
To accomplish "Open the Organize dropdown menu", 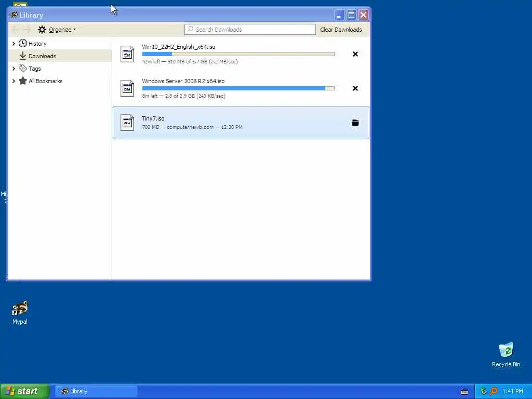I will point(57,30).
